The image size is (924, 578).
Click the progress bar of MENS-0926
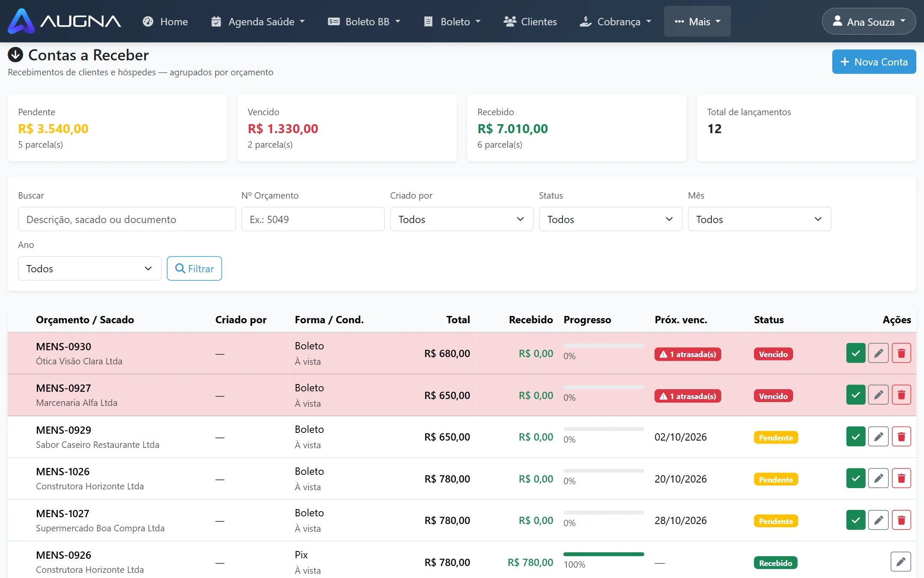(604, 554)
